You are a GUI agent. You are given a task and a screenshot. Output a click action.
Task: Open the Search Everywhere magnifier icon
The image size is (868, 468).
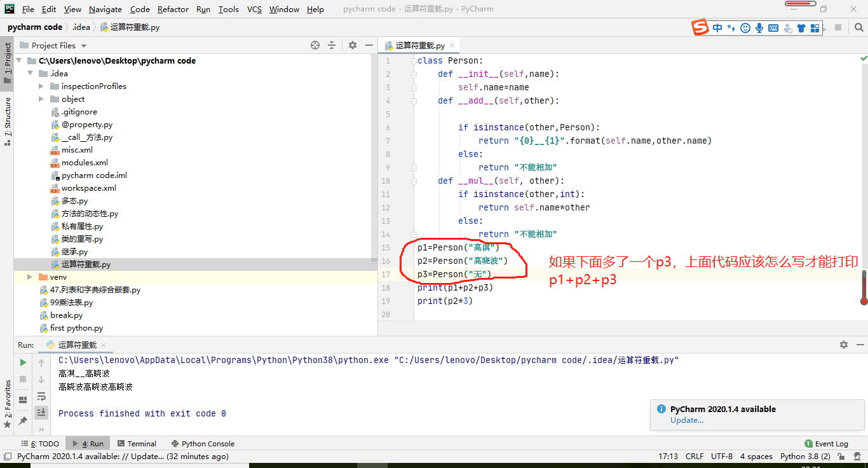pos(858,27)
